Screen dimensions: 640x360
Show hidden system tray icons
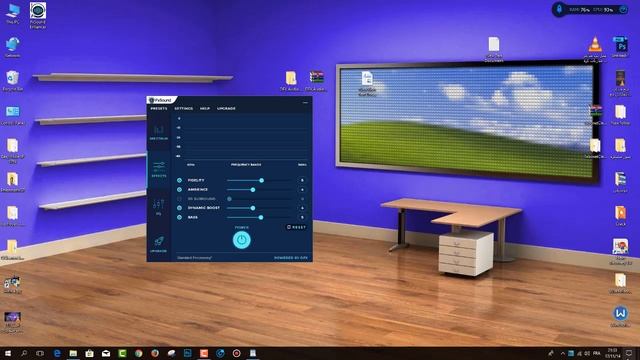(562, 353)
